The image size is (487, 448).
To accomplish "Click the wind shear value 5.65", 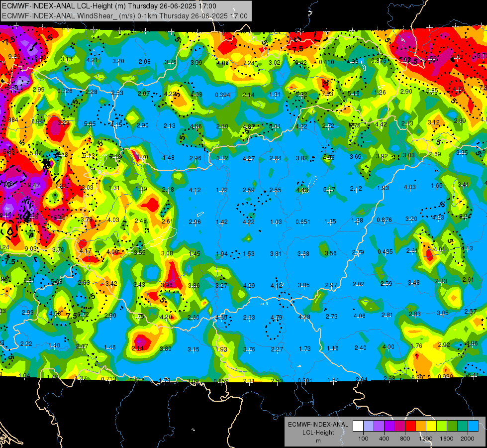I will 90,124.
